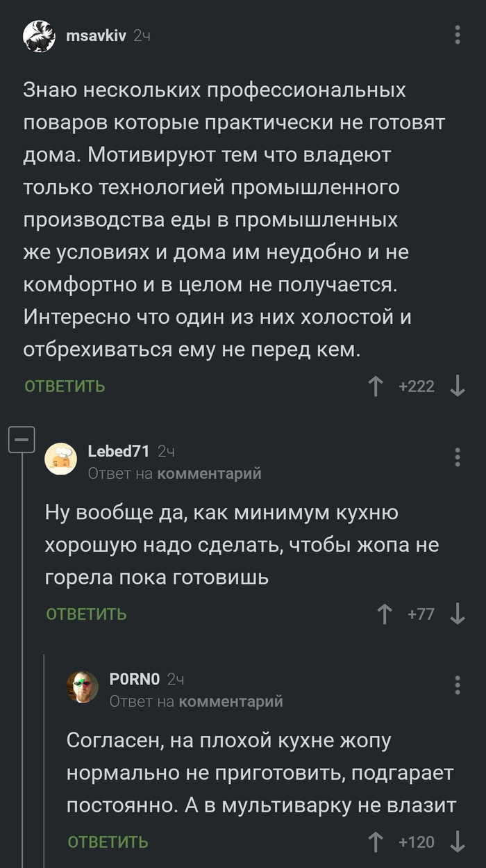View the +222 rating of msavkiv's comment

(416, 386)
